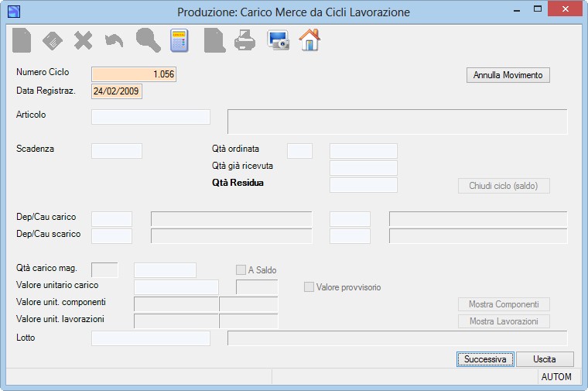Go home using the house icon

[309, 39]
